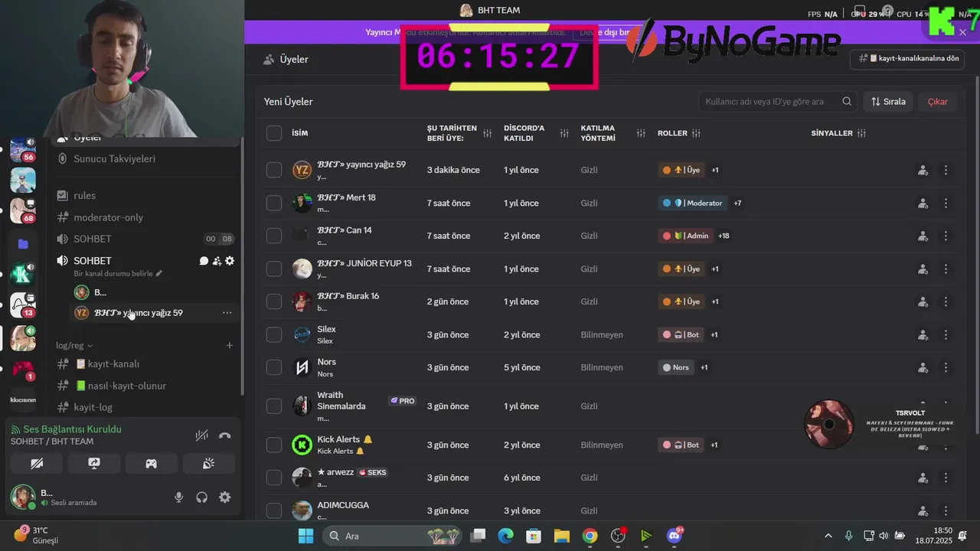Open filter for Roller column
This screenshot has width=980, height=551.
click(x=696, y=133)
